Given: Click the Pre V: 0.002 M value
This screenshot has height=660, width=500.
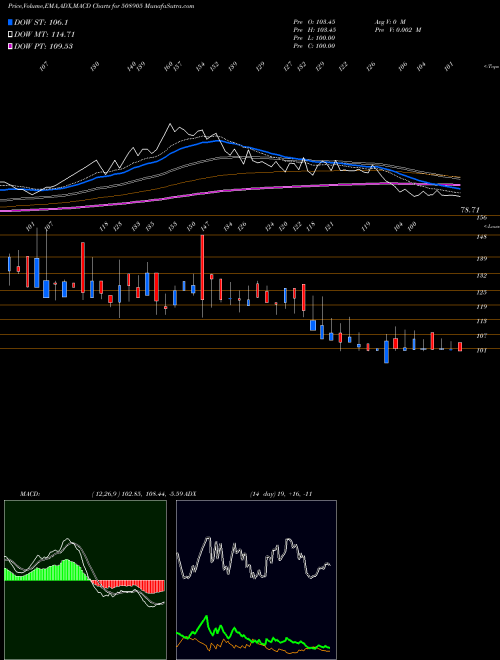Looking at the screenshot, I should pos(398,30).
